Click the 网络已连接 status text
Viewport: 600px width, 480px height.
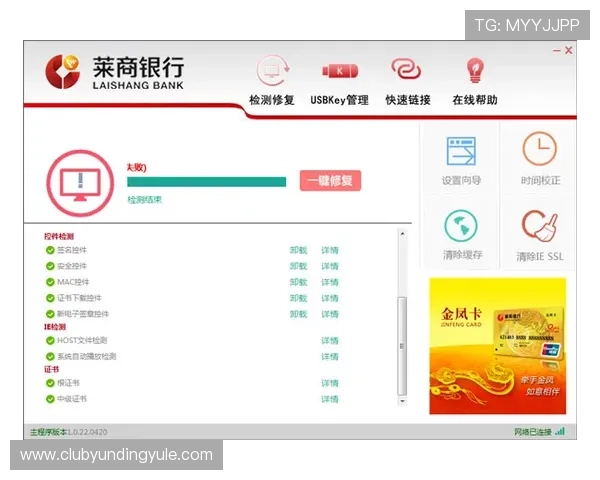tap(533, 432)
